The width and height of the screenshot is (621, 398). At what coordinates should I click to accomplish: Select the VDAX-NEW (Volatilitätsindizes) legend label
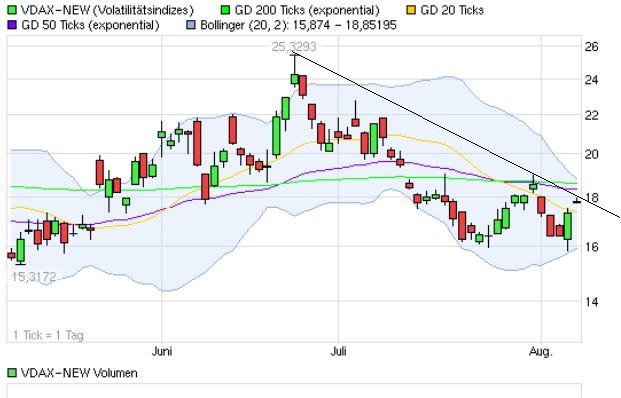107,10
